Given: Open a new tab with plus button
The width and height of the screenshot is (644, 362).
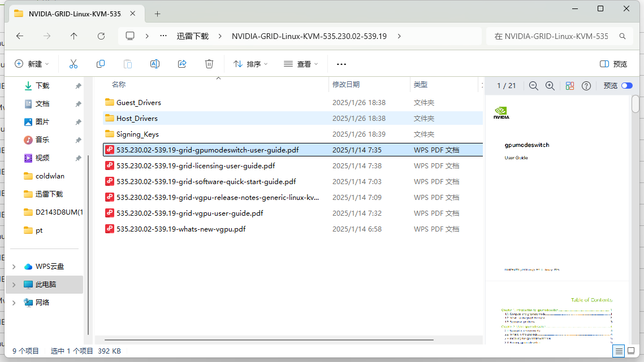Looking at the screenshot, I should point(158,14).
